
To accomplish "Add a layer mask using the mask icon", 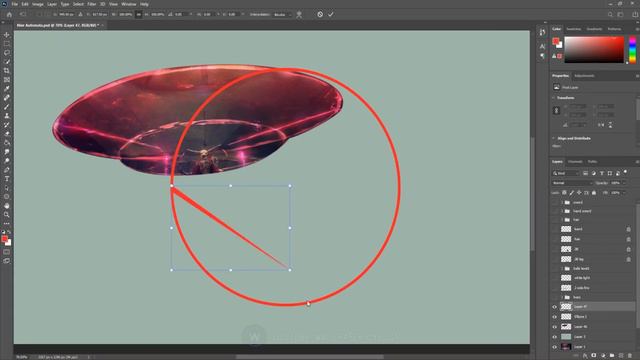I will 594,356.
